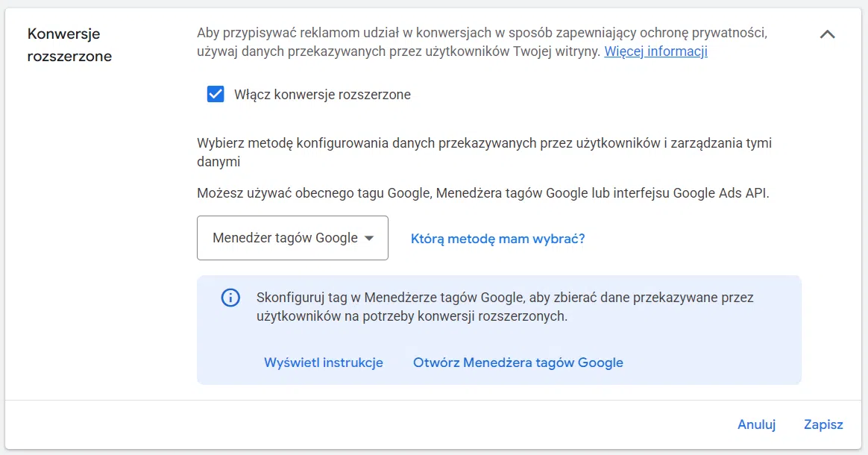Save settings with the Zapisz button

click(823, 424)
